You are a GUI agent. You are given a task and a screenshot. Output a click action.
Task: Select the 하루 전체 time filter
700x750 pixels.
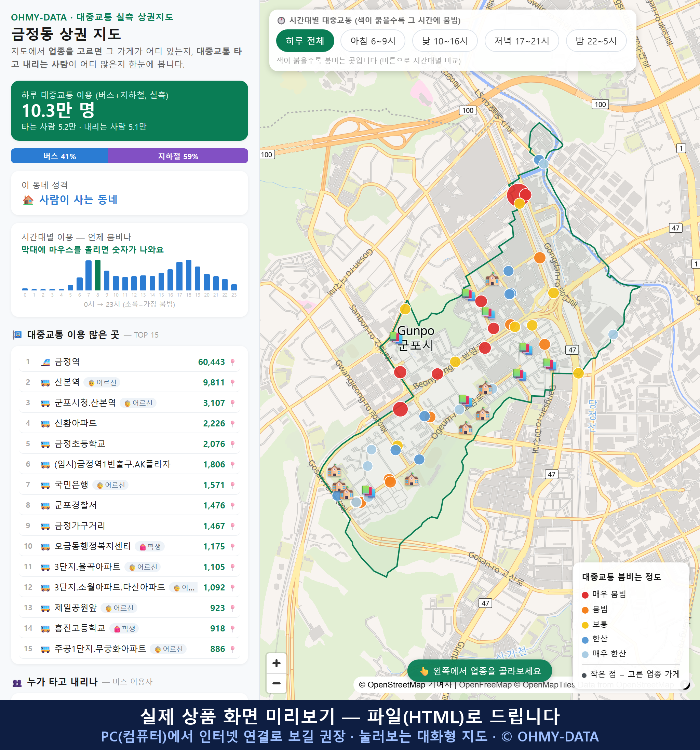tap(305, 41)
